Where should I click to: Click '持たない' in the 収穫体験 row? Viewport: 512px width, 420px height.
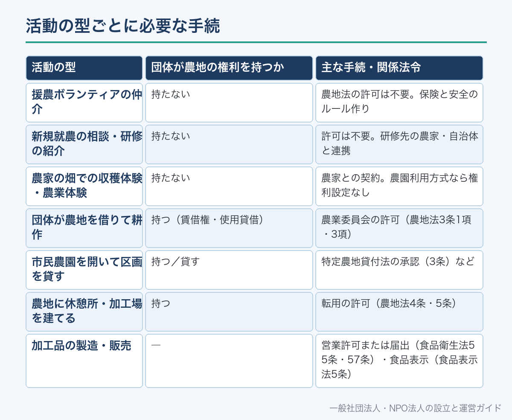tap(229, 186)
